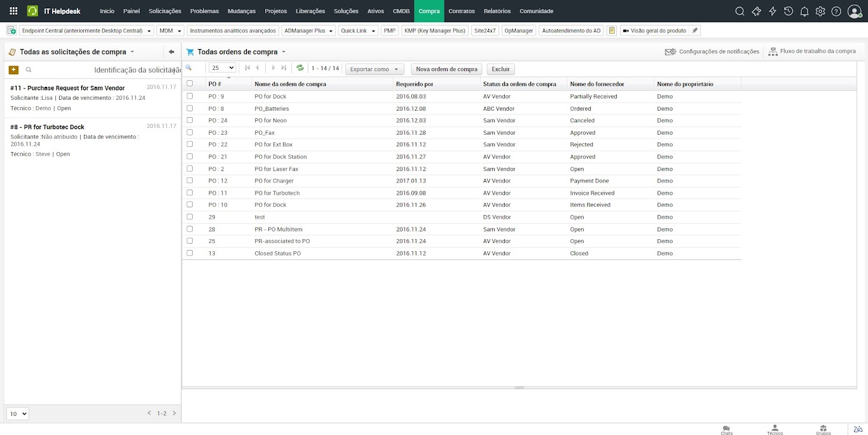868x435 pixels.
Task: Go to the last page of orders
Action: tap(284, 68)
